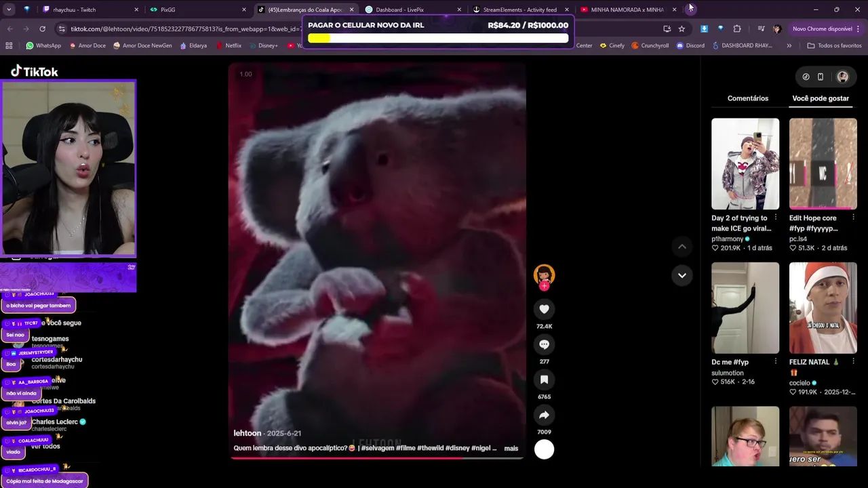Expand the caption with 'mais'
The height and width of the screenshot is (488, 868).
click(x=511, y=448)
